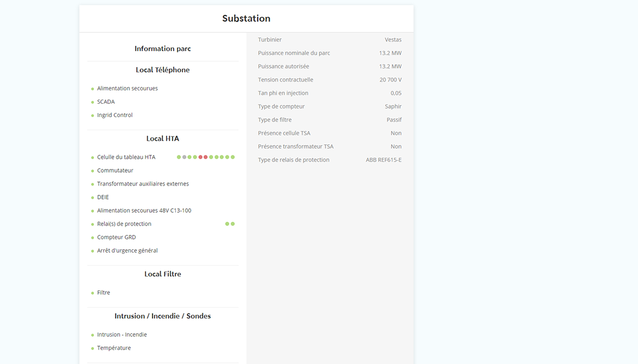
Task: Click the first green HTA cell status dot
Action: point(179,157)
